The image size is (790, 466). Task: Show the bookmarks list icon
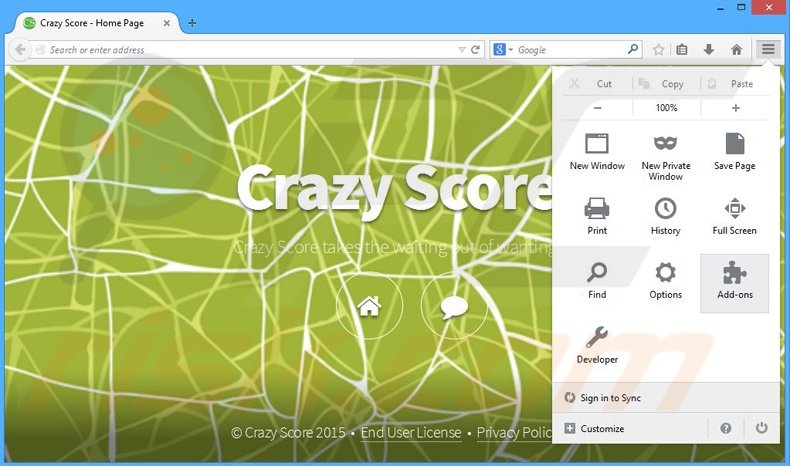point(682,49)
